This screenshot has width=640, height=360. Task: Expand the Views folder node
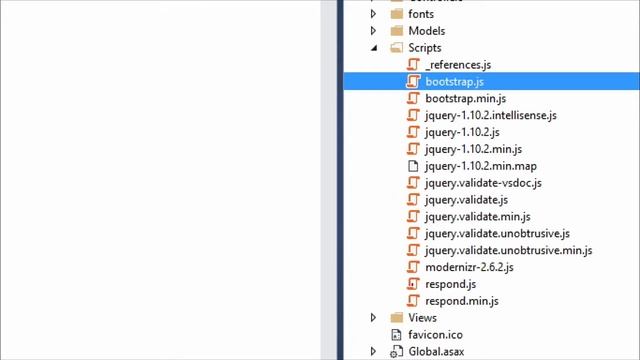(373, 318)
